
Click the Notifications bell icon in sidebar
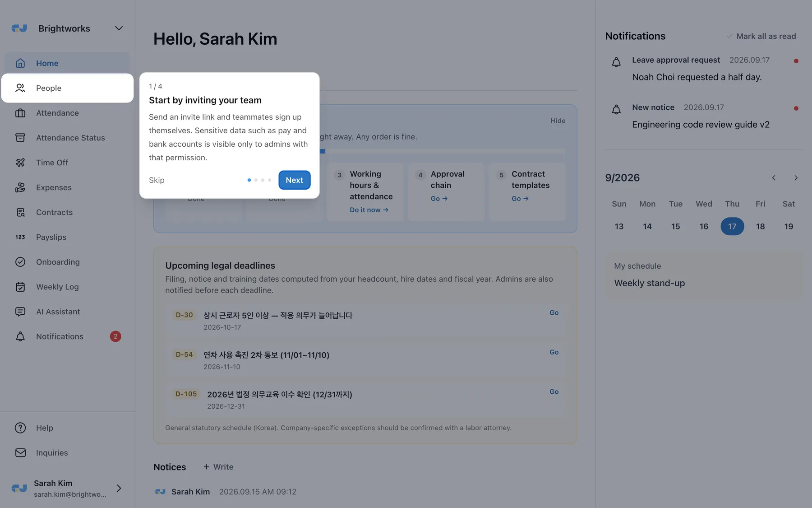pyautogui.click(x=20, y=336)
